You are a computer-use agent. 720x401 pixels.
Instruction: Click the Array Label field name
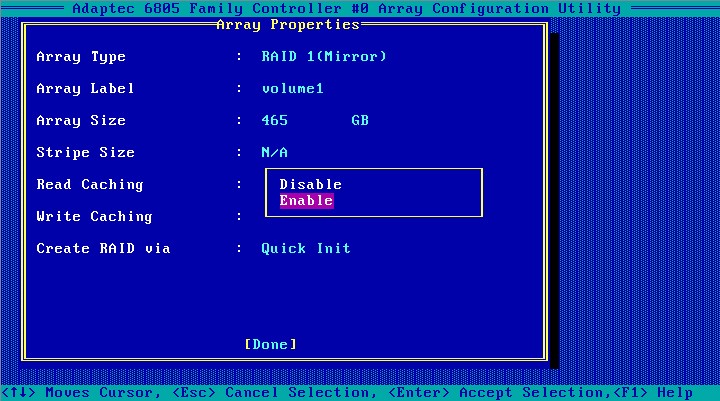coord(85,88)
